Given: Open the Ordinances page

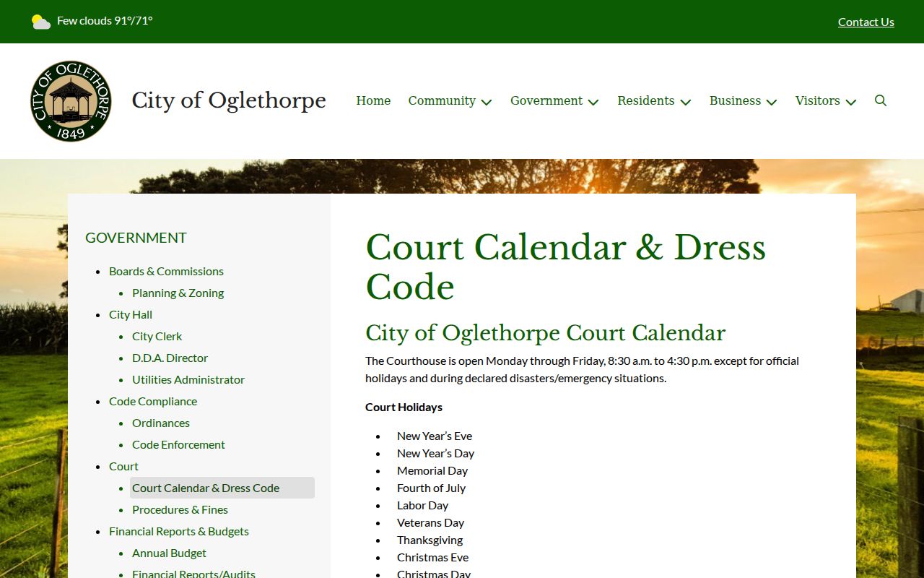Looking at the screenshot, I should coord(161,423).
